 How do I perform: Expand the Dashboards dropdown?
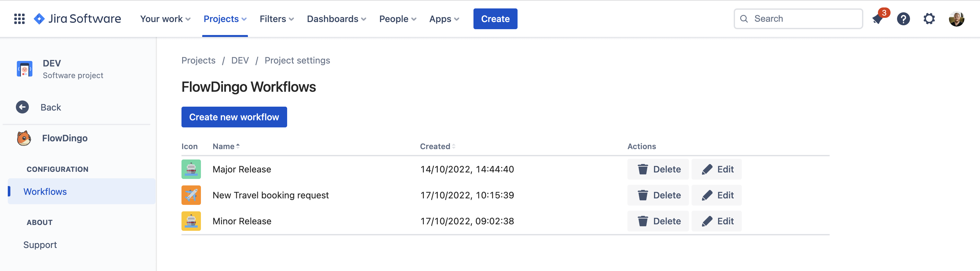[x=336, y=19]
